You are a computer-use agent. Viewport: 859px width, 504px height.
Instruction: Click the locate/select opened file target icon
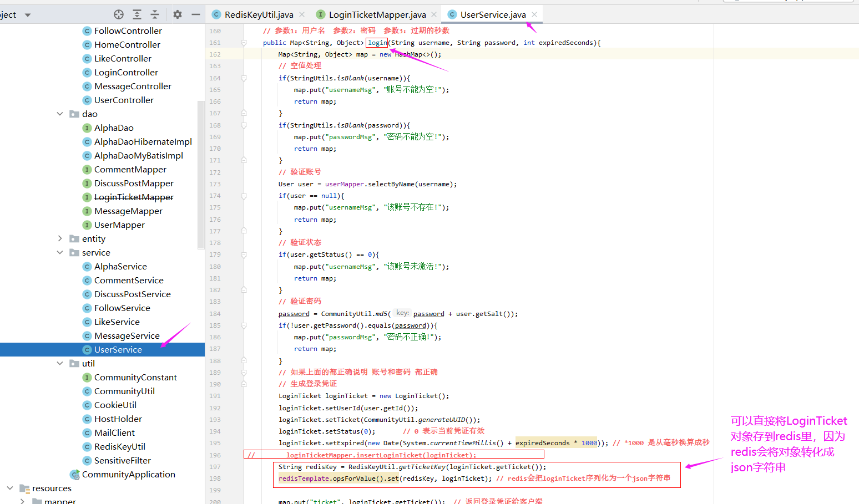tap(119, 14)
